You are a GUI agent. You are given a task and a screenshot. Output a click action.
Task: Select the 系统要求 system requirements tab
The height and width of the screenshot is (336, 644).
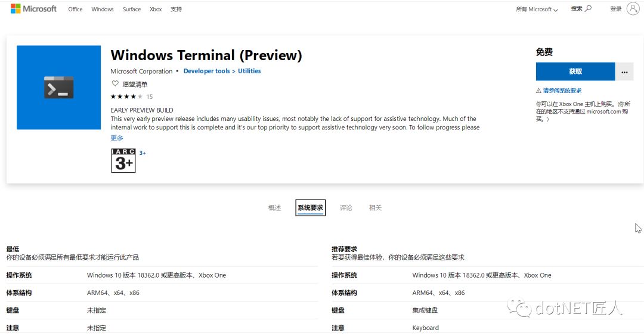click(311, 207)
